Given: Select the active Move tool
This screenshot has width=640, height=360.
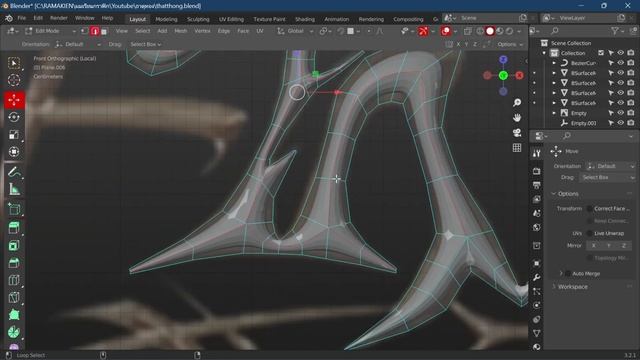Looking at the screenshot, I should click(14, 100).
